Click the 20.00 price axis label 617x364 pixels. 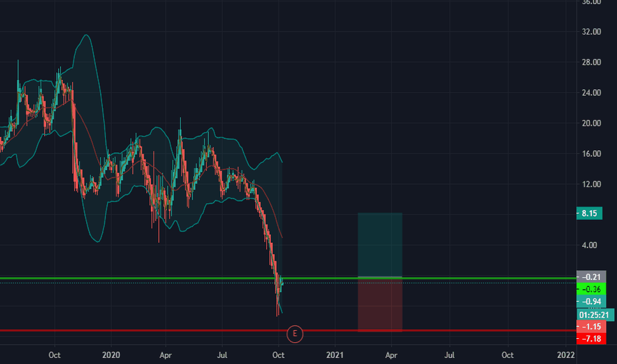(591, 123)
